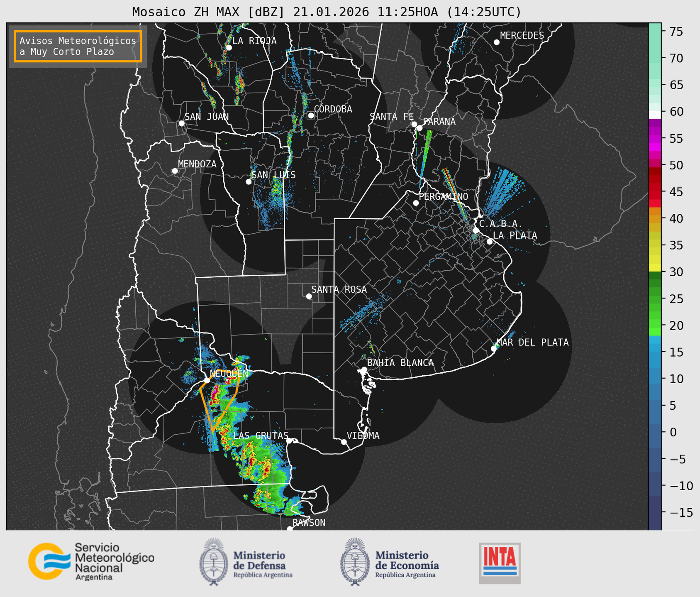Click the RAWSON city label

[309, 523]
